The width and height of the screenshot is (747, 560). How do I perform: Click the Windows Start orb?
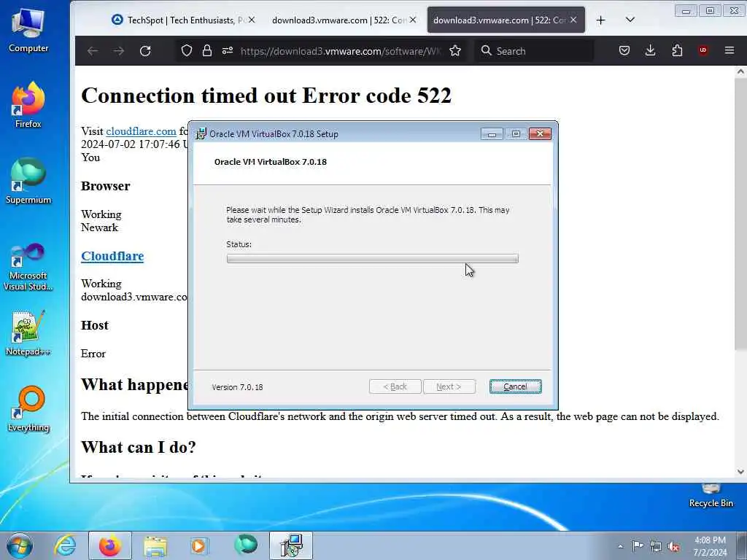click(x=20, y=545)
